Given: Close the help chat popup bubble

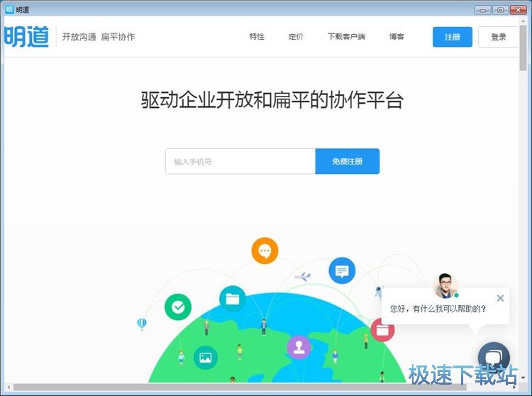Looking at the screenshot, I should pos(500,298).
